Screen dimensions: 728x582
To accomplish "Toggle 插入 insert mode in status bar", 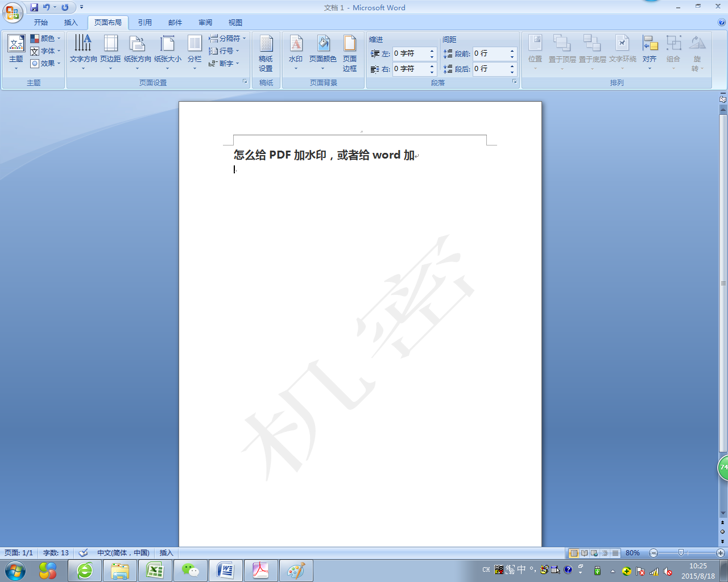I will click(x=166, y=552).
